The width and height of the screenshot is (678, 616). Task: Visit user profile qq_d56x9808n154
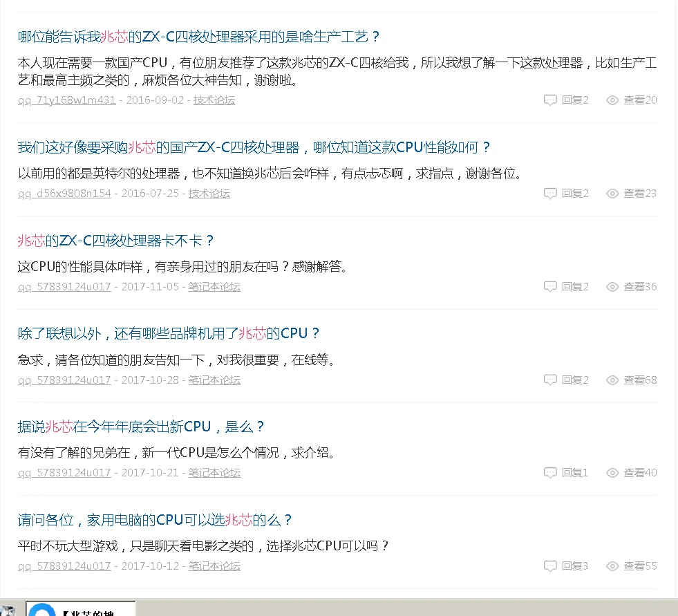(x=64, y=194)
